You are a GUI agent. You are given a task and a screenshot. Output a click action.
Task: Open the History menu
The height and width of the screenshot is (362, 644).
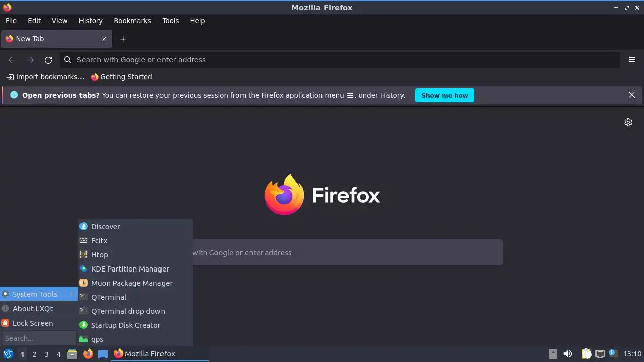91,21
